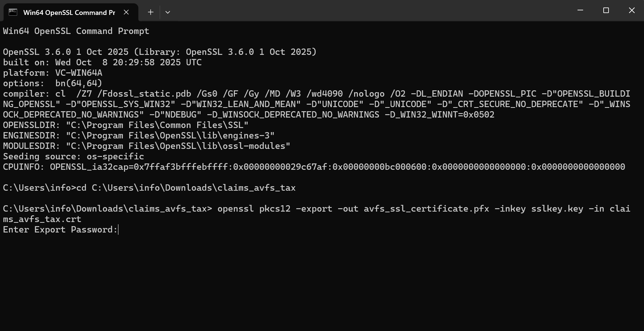
Task: Click the avfs_ssl_certificate.pfx filename in the command
Action: point(426,209)
